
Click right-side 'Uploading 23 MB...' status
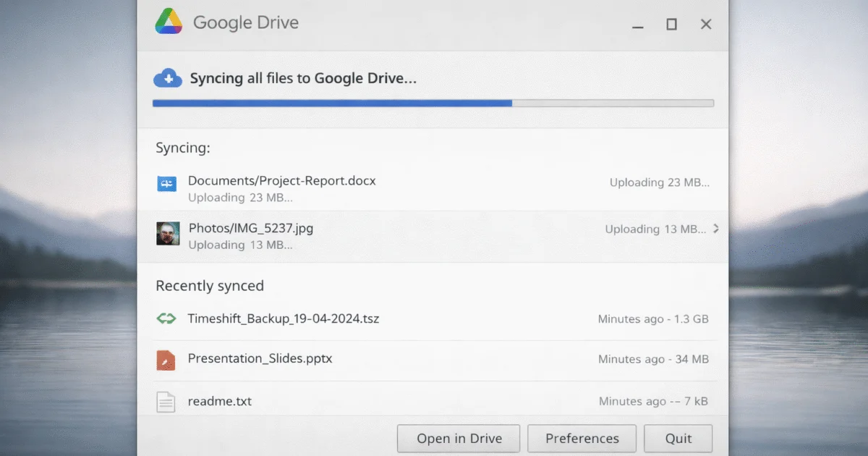tap(660, 183)
